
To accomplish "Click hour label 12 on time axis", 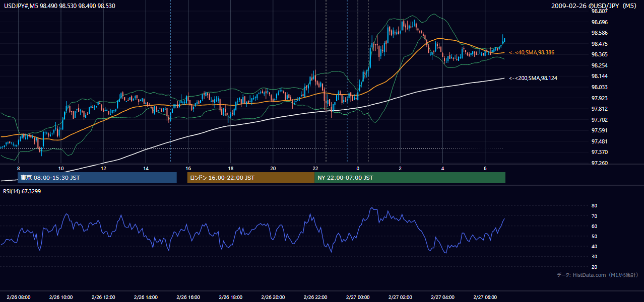I will pyautogui.click(x=103, y=168).
